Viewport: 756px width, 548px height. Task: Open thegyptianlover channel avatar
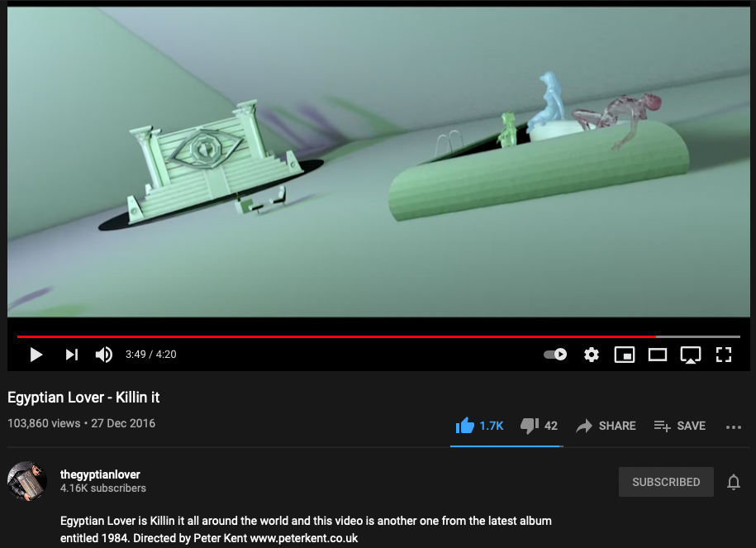pyautogui.click(x=27, y=481)
